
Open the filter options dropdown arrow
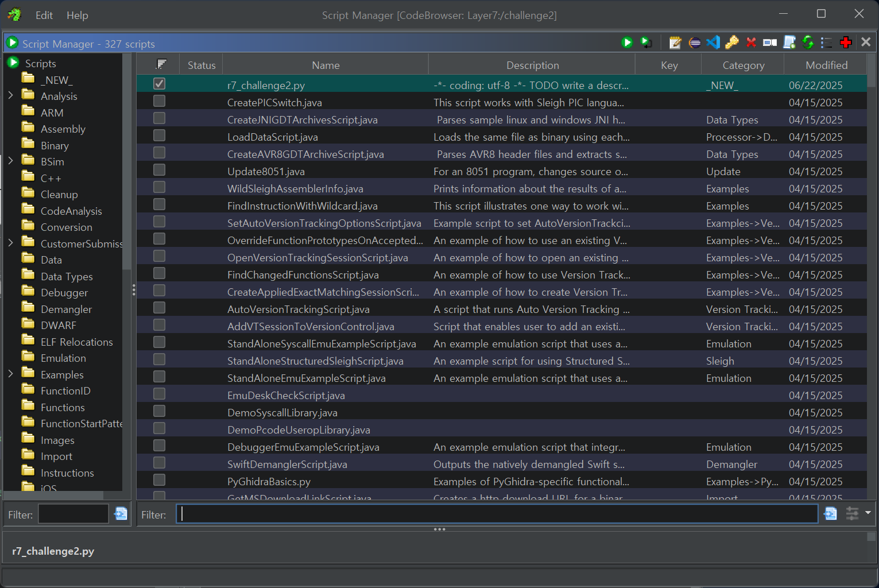click(868, 512)
